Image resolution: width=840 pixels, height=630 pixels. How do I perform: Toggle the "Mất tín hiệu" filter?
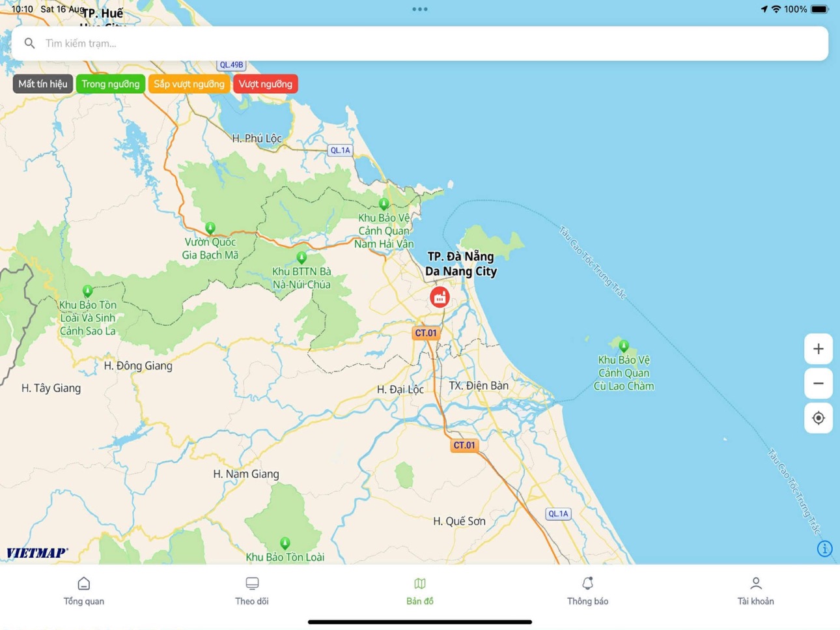pos(43,84)
